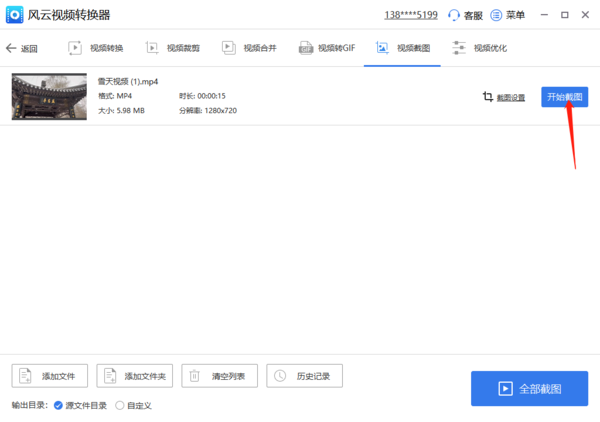Click the 分辨率: 1280x720 text

(208, 111)
